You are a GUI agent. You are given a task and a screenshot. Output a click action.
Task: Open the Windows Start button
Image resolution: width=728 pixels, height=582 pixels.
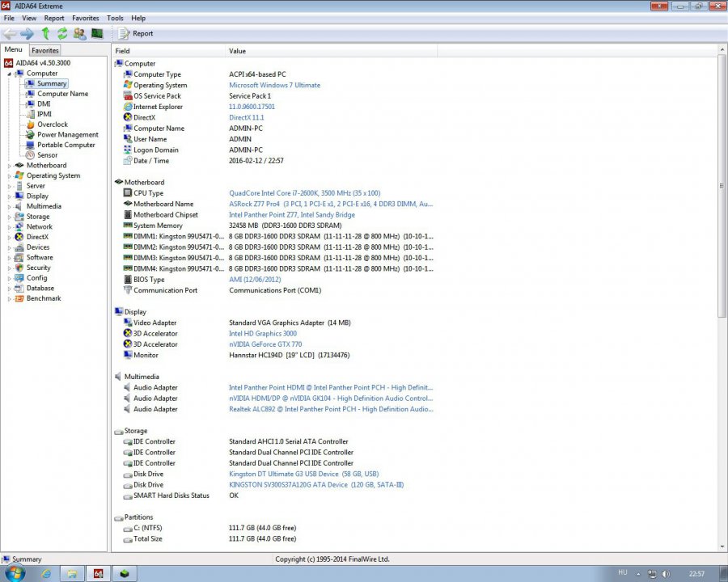tap(15, 574)
